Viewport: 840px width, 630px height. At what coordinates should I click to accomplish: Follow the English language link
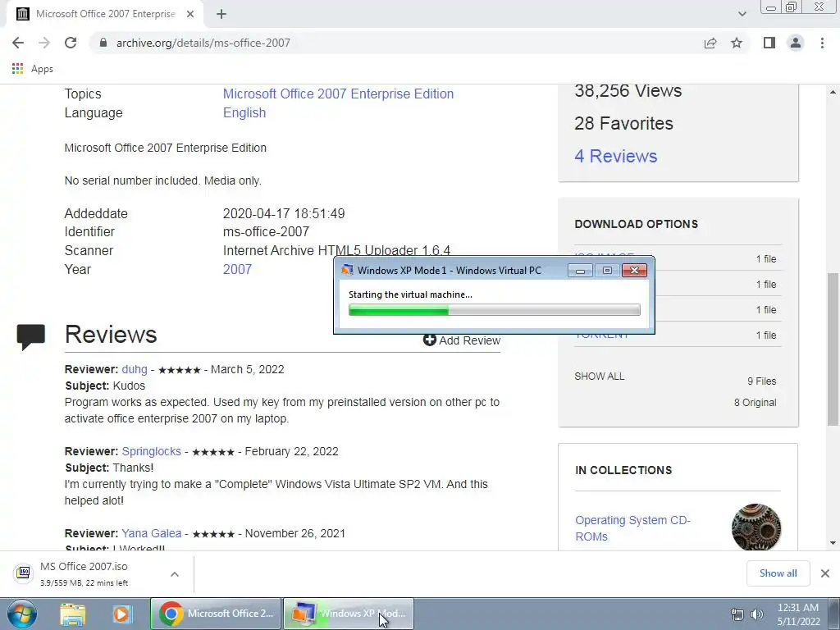point(244,112)
